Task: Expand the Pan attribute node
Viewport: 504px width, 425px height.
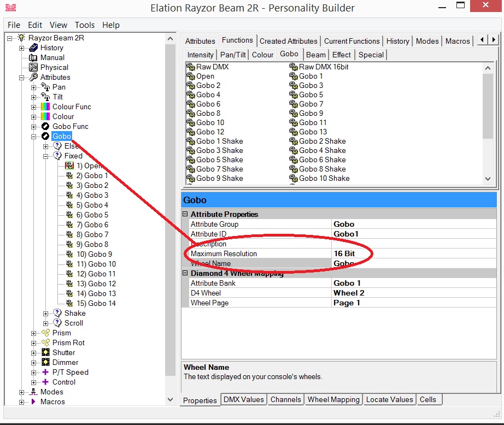Action: (33, 87)
